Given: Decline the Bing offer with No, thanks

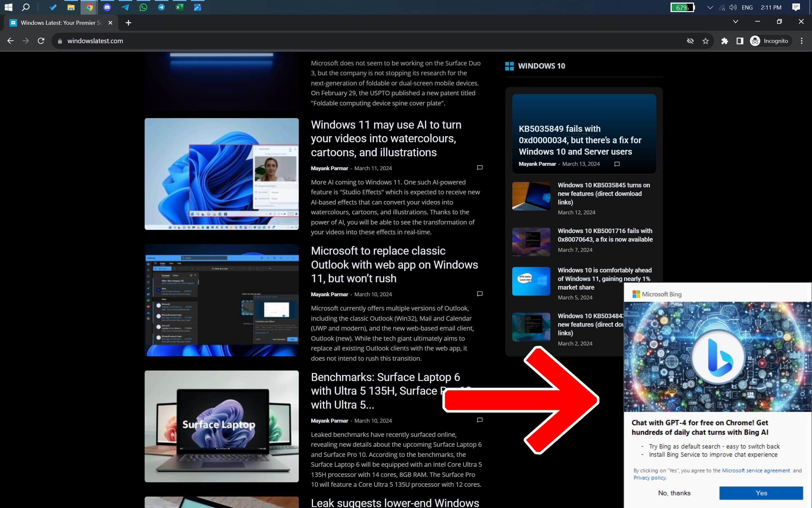Looking at the screenshot, I should pos(674,493).
